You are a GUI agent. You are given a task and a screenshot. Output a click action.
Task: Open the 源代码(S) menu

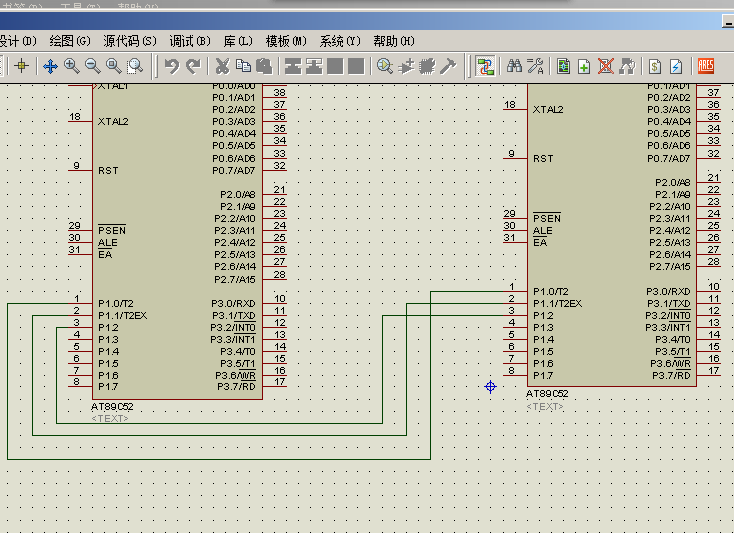tap(130, 41)
